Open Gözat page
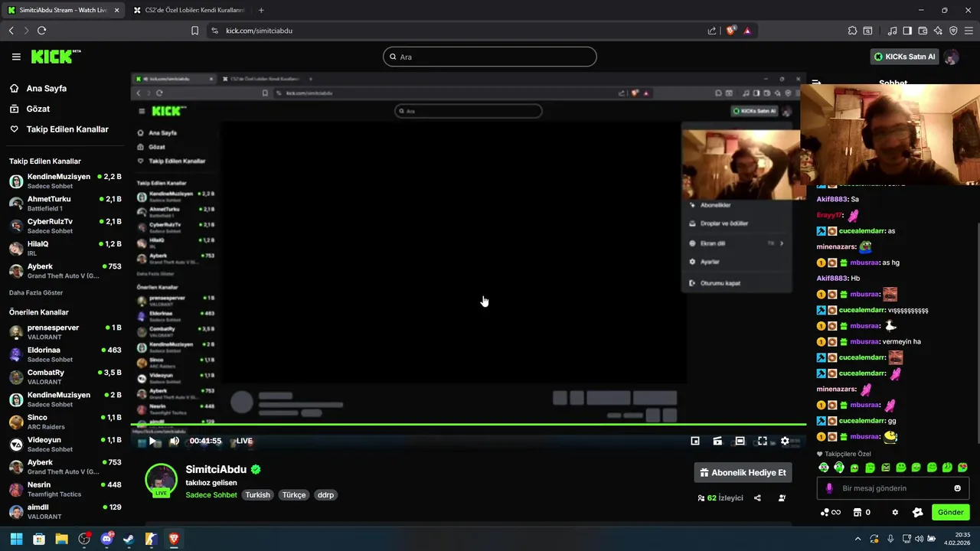Screen dimensions: 980x551 (38, 109)
